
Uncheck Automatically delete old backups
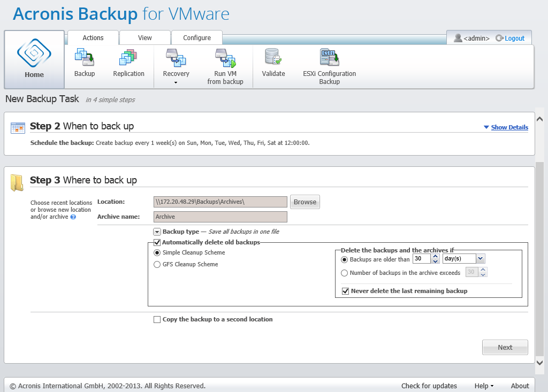(x=157, y=242)
